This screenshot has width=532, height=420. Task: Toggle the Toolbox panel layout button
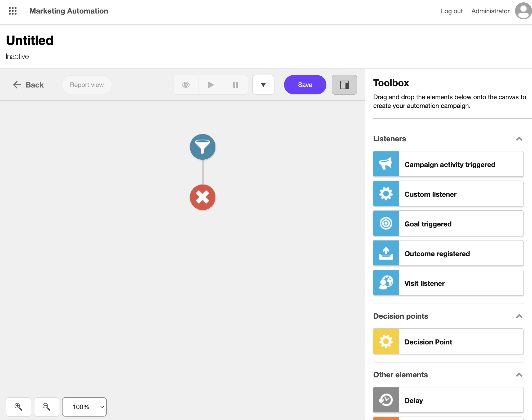pos(344,85)
